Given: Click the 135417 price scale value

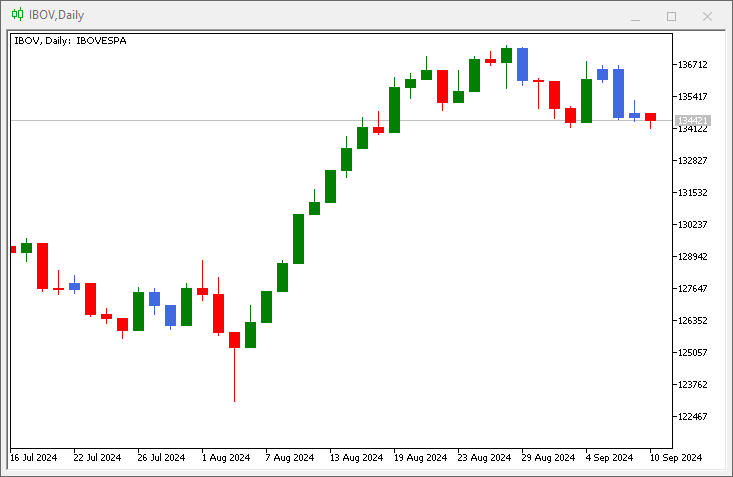Looking at the screenshot, I should click(693, 97).
